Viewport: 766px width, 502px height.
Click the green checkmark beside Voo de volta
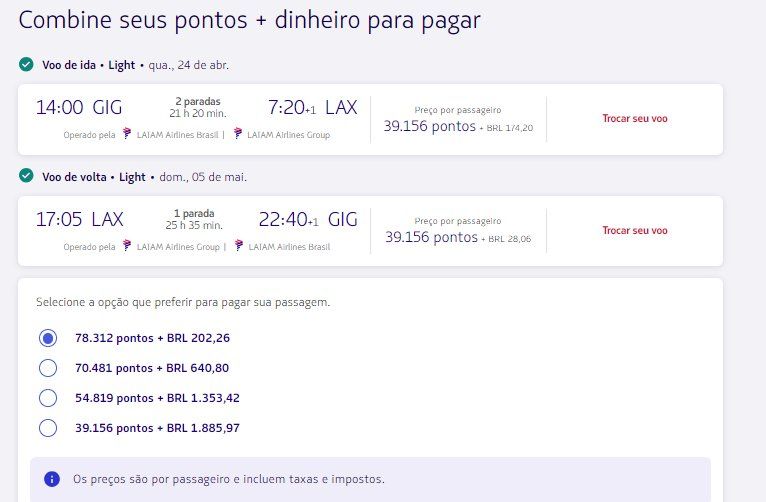(x=26, y=177)
